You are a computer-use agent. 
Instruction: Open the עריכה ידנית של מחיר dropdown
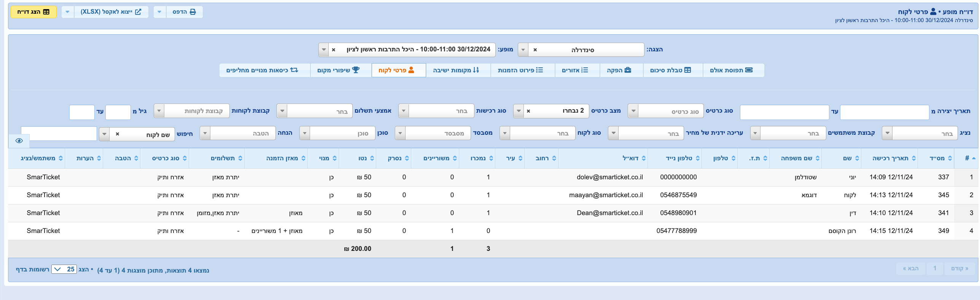(646, 133)
